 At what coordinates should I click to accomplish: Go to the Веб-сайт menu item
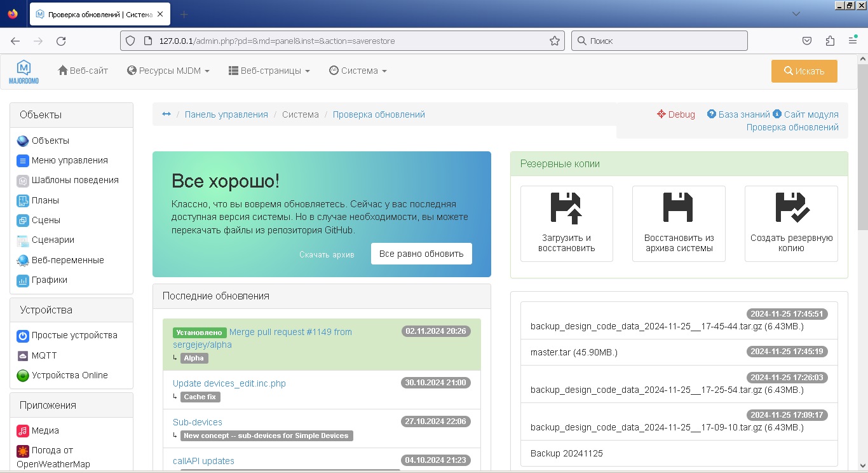point(83,71)
